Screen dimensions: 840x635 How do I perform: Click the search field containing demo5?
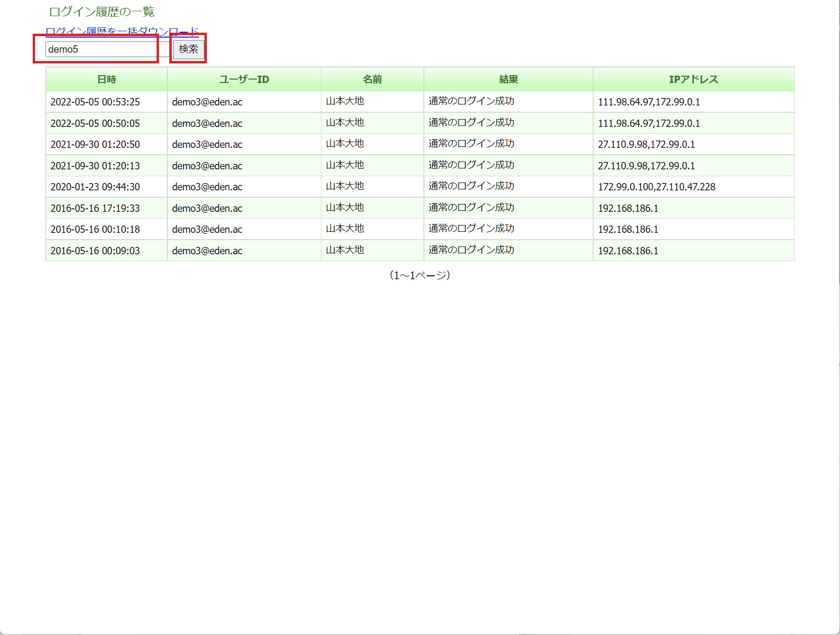tap(107, 49)
